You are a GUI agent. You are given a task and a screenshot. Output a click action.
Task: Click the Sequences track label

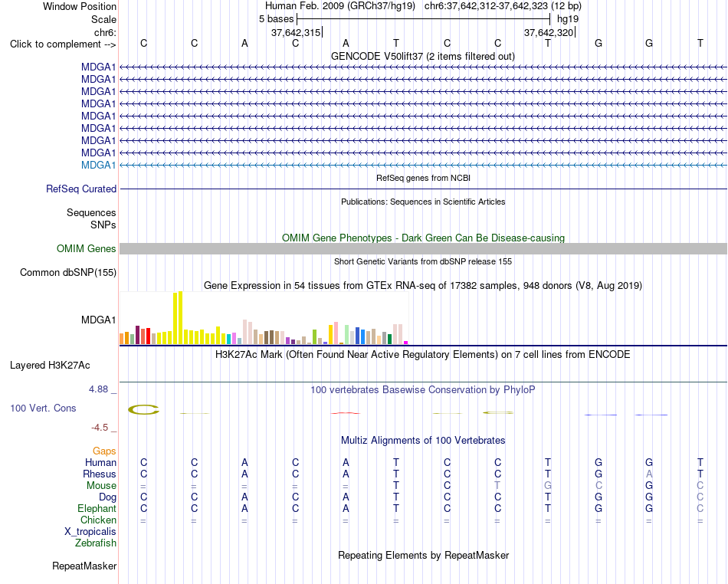pyautogui.click(x=91, y=212)
